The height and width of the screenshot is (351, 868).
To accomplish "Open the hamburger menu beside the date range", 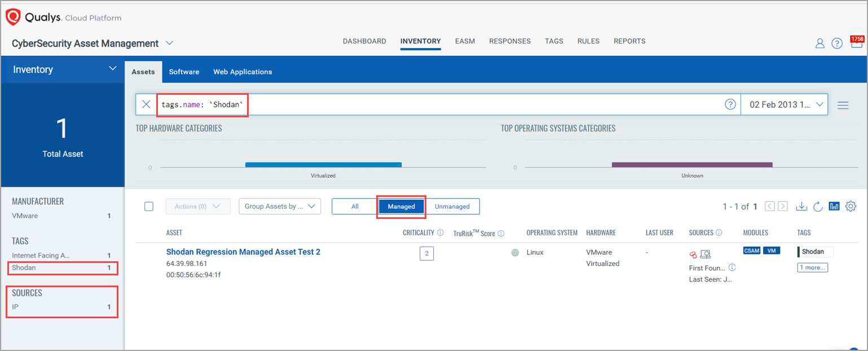I will 843,105.
